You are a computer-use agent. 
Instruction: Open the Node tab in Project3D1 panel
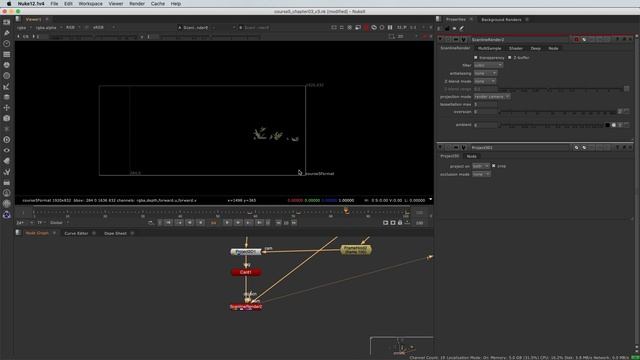pos(471,156)
